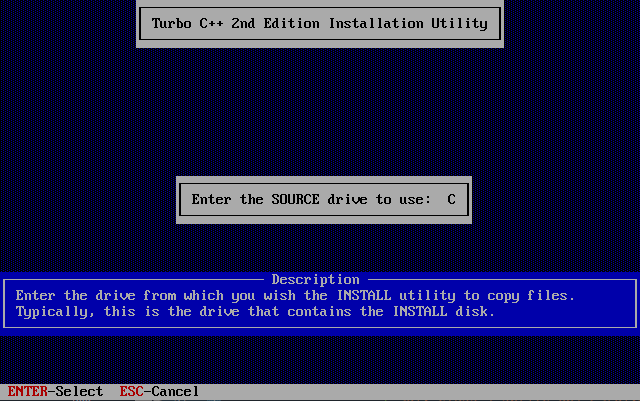Click "2nd Edition" text in the title
This screenshot has height=401, width=640.
[275, 24]
